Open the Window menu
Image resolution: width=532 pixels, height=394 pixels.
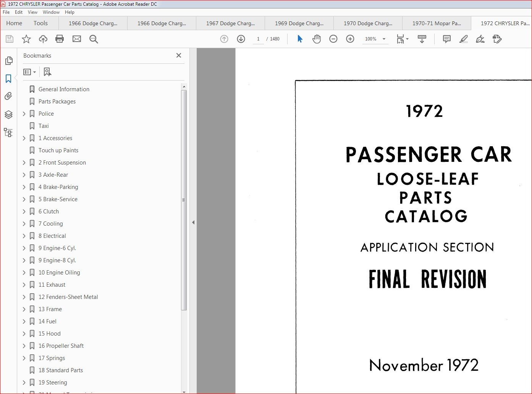point(51,12)
